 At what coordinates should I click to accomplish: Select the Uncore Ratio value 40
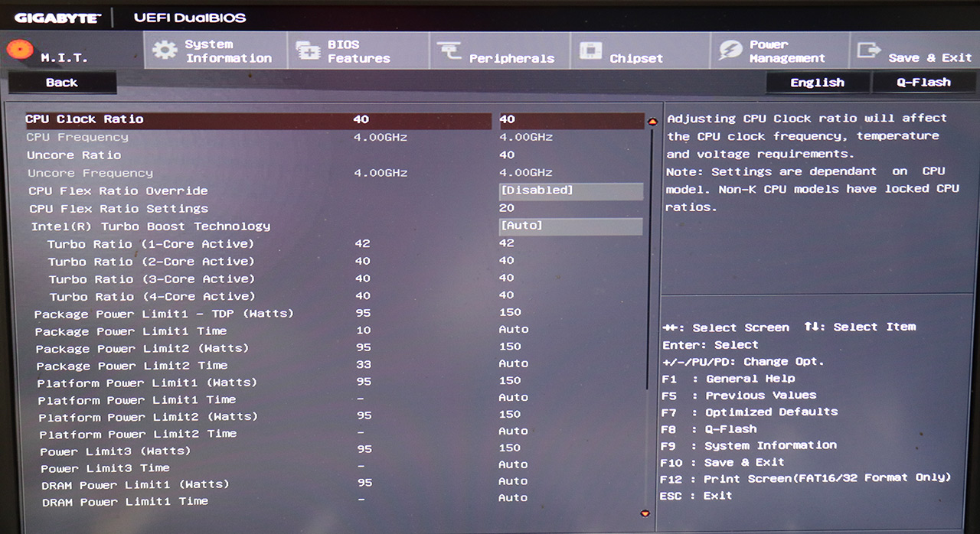[507, 155]
